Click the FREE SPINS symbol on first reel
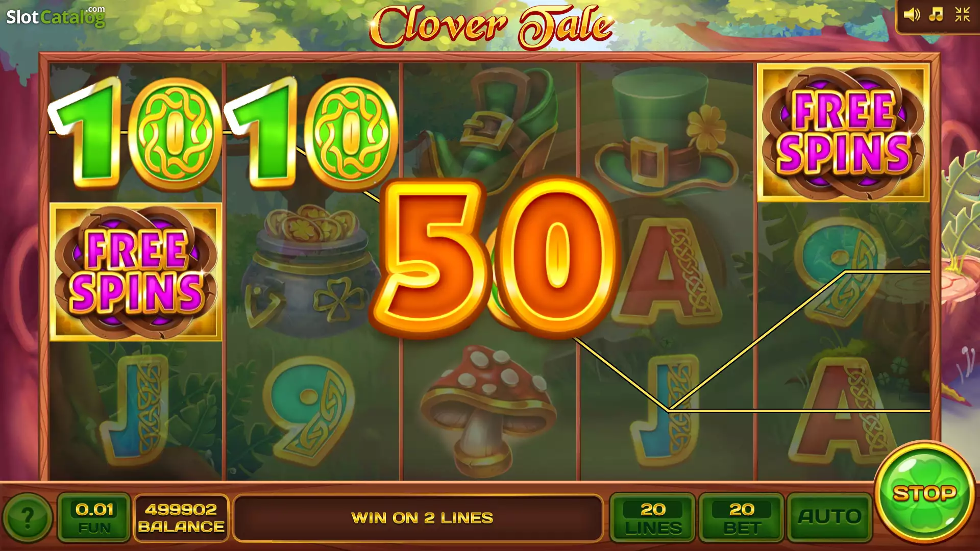 pyautogui.click(x=136, y=272)
